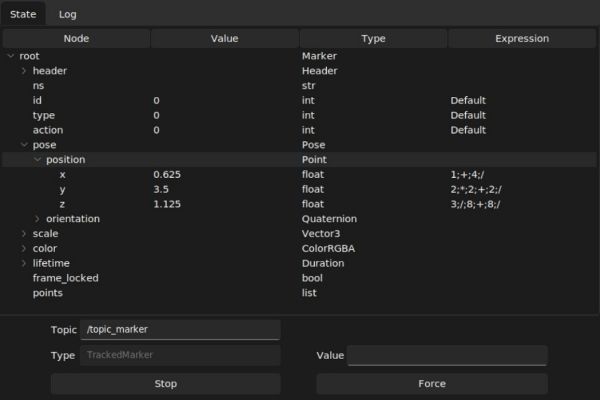The height and width of the screenshot is (400, 600).
Task: Collapse the pose node
Action: pyautogui.click(x=24, y=145)
